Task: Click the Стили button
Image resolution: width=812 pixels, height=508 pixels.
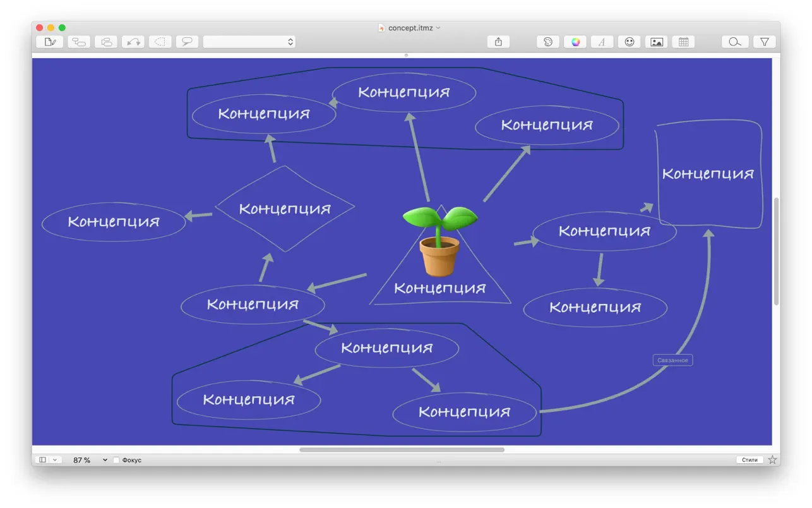Action: click(x=749, y=460)
